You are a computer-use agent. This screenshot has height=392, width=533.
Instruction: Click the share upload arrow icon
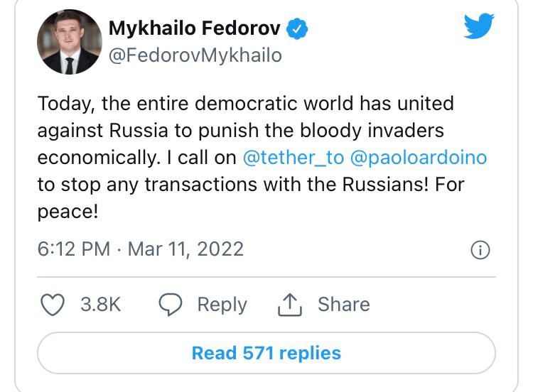pyautogui.click(x=289, y=305)
